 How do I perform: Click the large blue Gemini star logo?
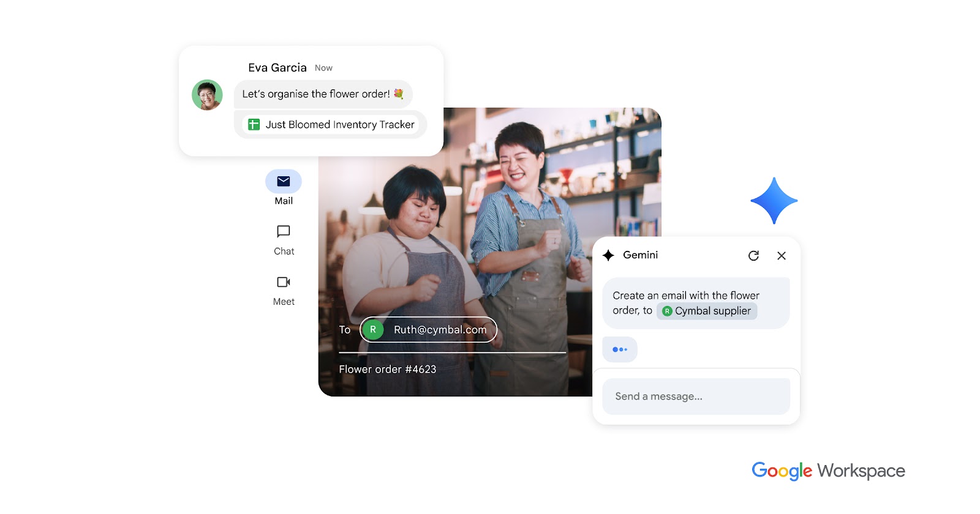(774, 201)
